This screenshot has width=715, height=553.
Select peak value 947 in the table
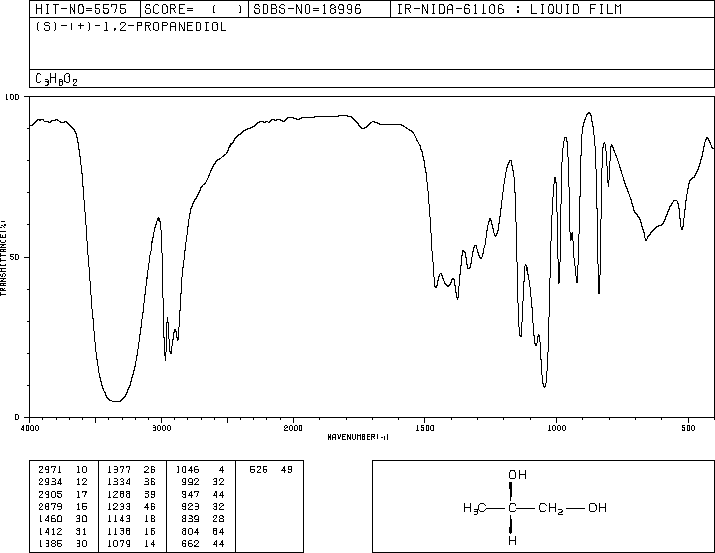191,494
